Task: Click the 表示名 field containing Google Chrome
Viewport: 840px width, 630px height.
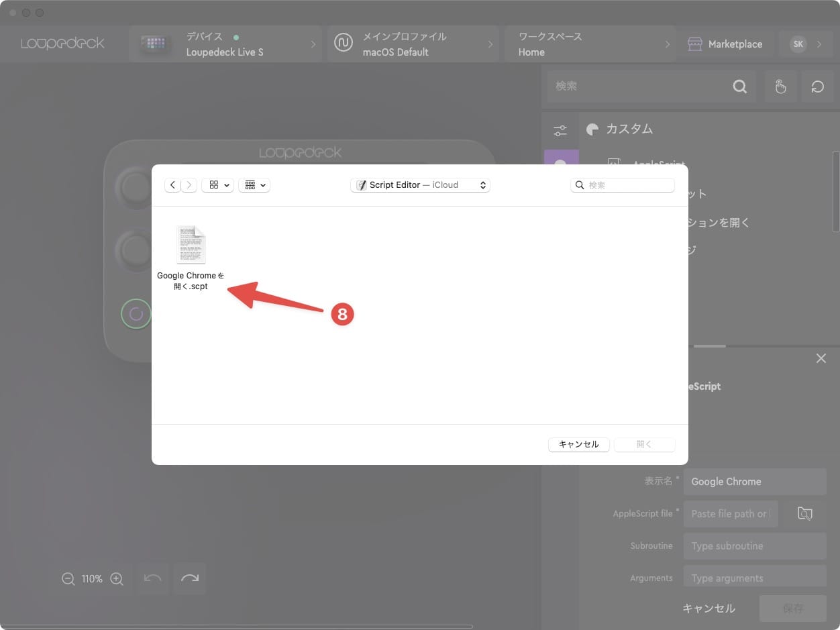Action: click(754, 482)
